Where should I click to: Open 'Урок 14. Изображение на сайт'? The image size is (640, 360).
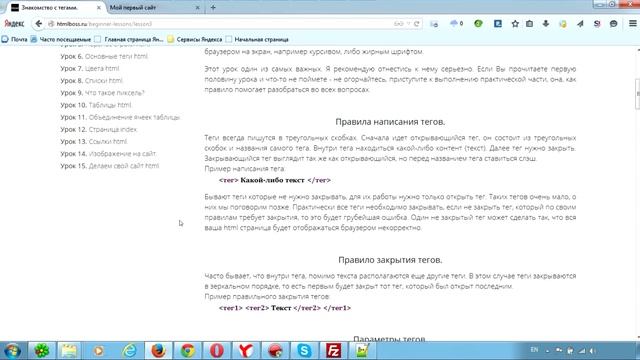(x=109, y=154)
